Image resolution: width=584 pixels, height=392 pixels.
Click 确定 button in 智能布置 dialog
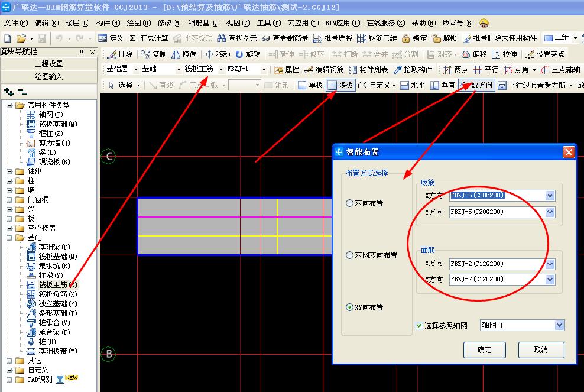tap(485, 350)
